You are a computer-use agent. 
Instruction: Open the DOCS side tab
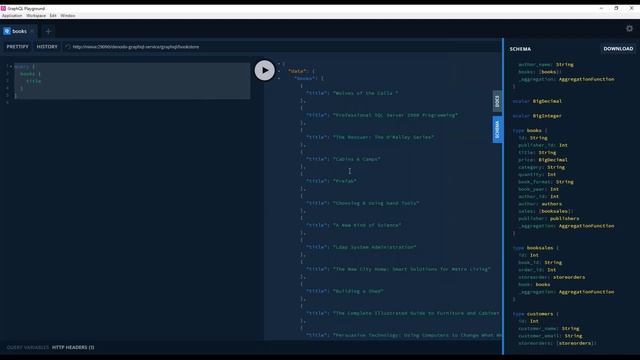[497, 101]
